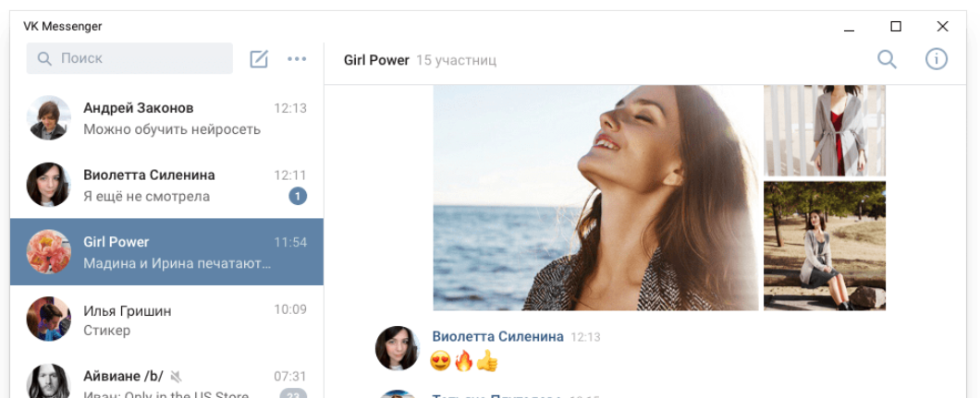This screenshot has height=398, width=980.
Task: Click the Girl Power title in header
Action: pyautogui.click(x=376, y=61)
